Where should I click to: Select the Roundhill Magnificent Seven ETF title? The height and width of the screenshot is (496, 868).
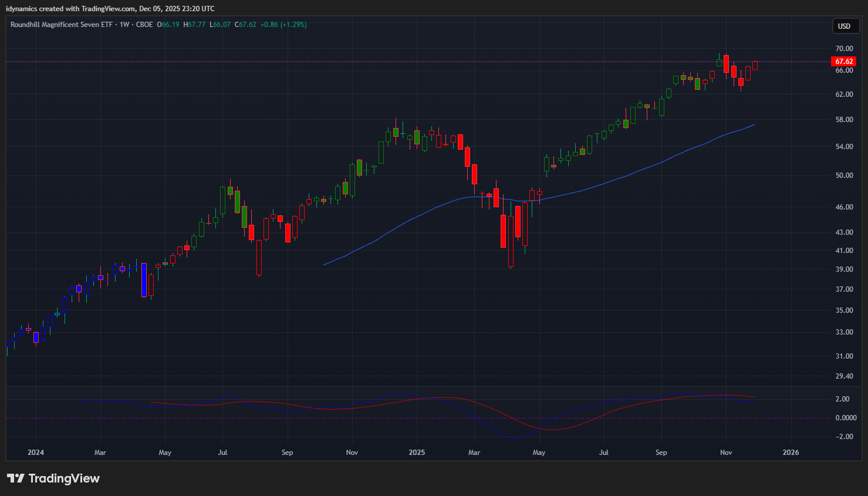coord(61,25)
